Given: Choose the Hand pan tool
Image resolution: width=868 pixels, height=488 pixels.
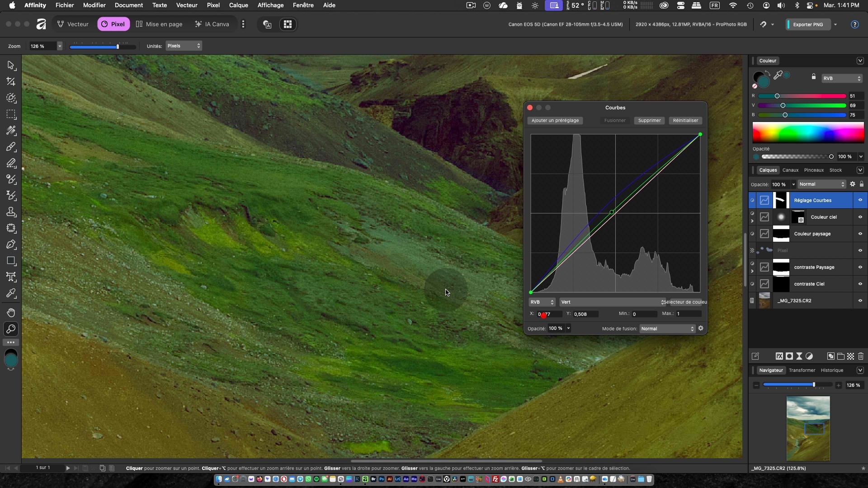Looking at the screenshot, I should (x=11, y=313).
